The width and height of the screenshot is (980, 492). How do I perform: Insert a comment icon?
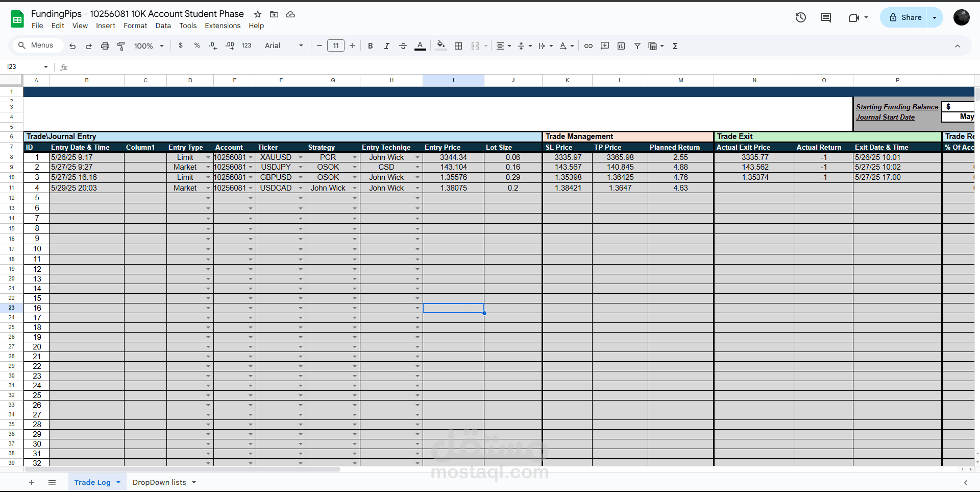pyautogui.click(x=605, y=46)
